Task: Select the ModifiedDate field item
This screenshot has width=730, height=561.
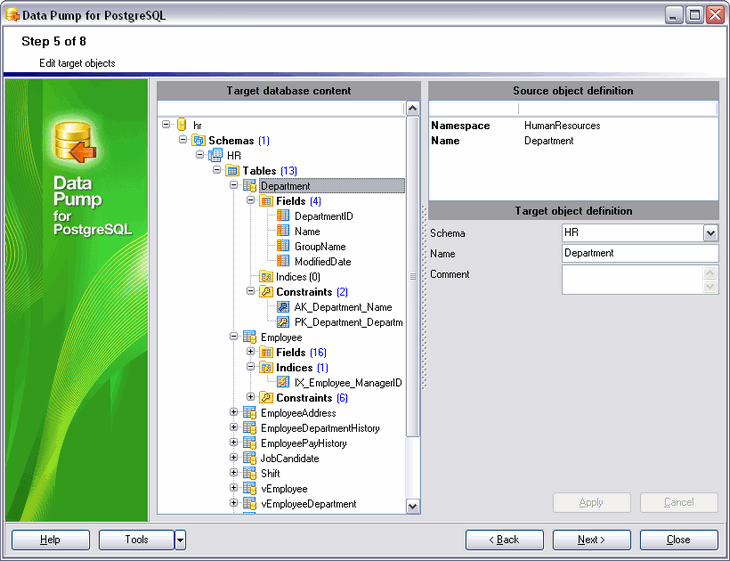Action: 322,262
